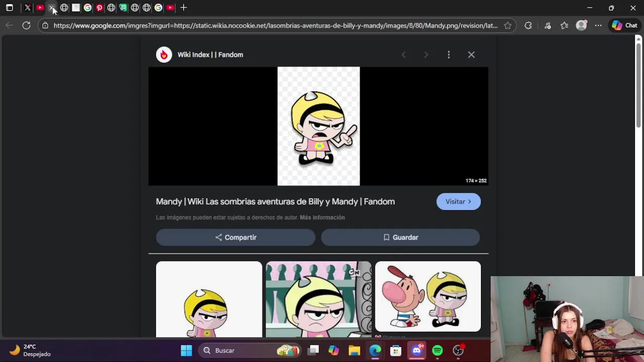Open the browser extensions puzzle icon

point(528,26)
